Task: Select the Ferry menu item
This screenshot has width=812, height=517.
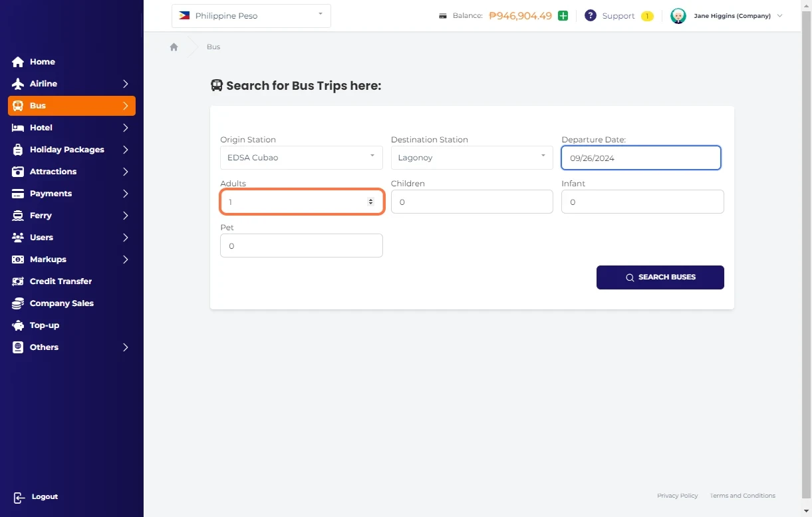Action: 41,216
